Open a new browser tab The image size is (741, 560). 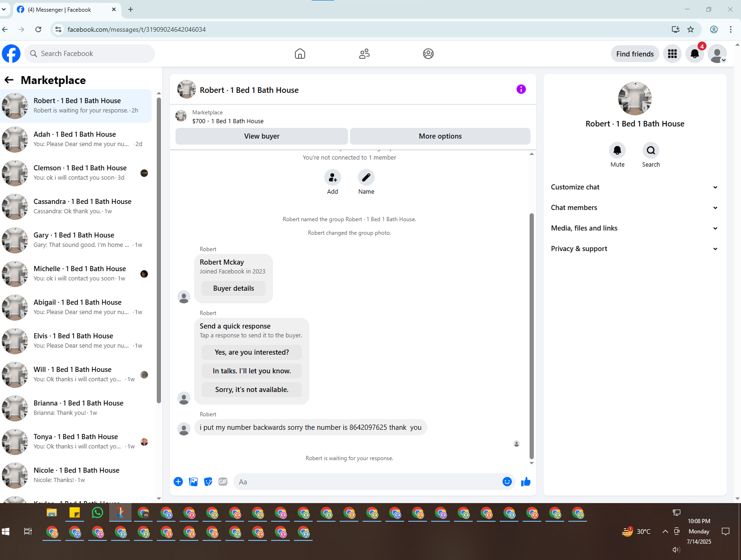[131, 9]
